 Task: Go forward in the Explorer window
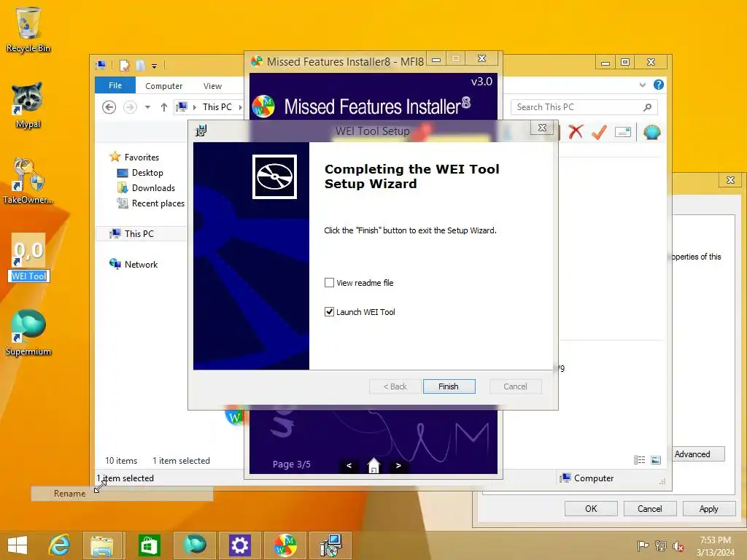point(130,107)
